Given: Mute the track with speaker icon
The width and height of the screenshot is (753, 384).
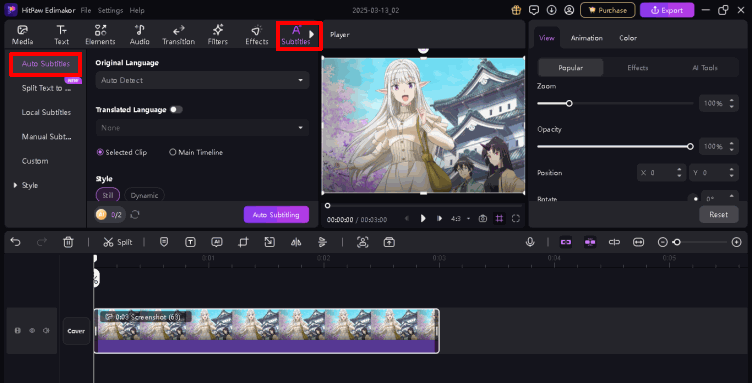Looking at the screenshot, I should (x=47, y=330).
